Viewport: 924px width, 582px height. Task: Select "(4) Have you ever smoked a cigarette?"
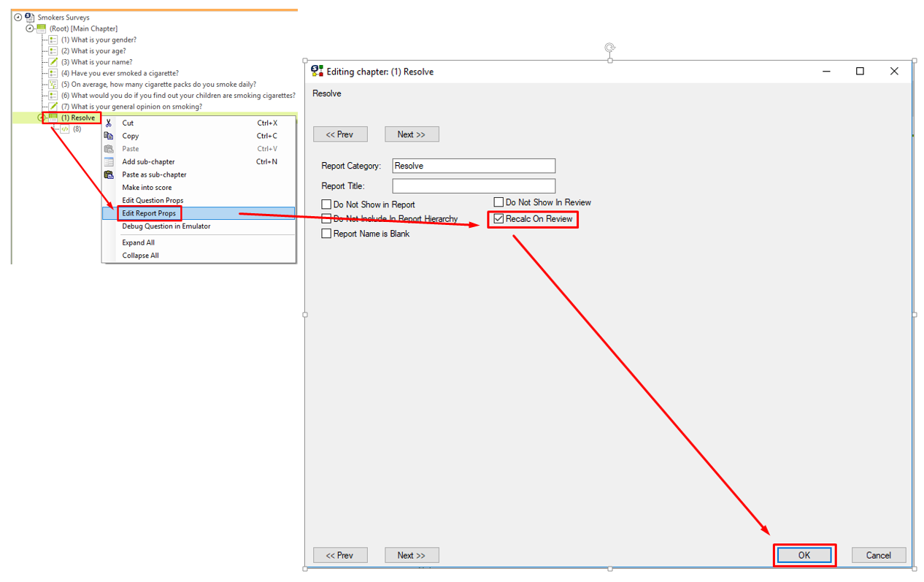[x=120, y=73]
